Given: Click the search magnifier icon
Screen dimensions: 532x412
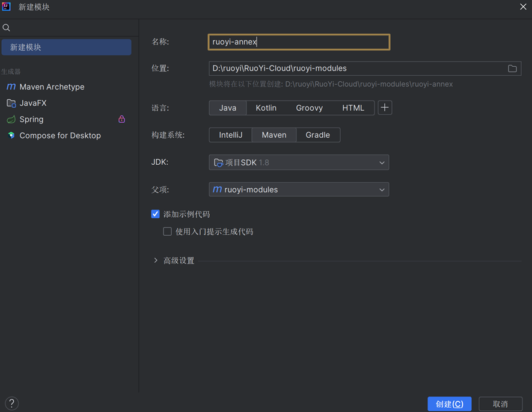Looking at the screenshot, I should point(7,28).
